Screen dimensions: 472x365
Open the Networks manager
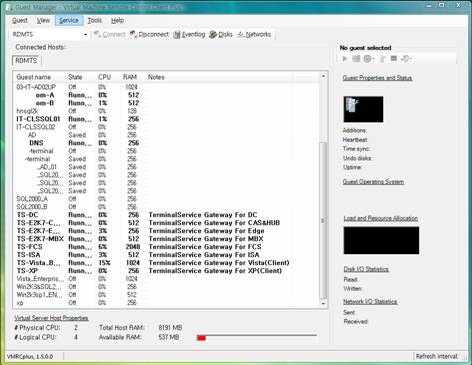click(254, 34)
